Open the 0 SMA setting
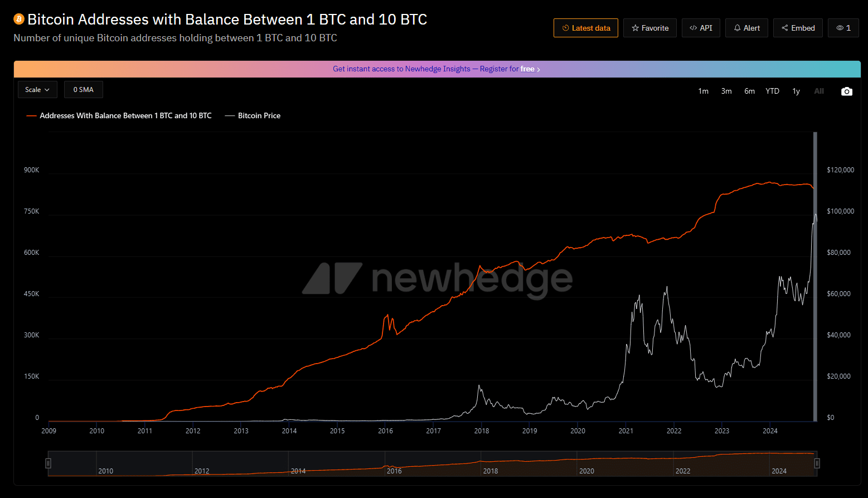Viewport: 868px width, 498px height. click(84, 90)
